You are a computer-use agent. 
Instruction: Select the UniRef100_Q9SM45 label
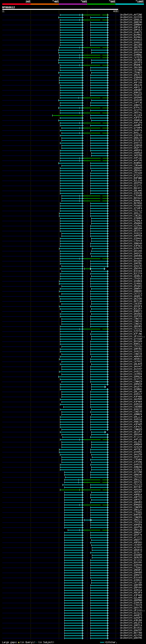coord(131,98)
